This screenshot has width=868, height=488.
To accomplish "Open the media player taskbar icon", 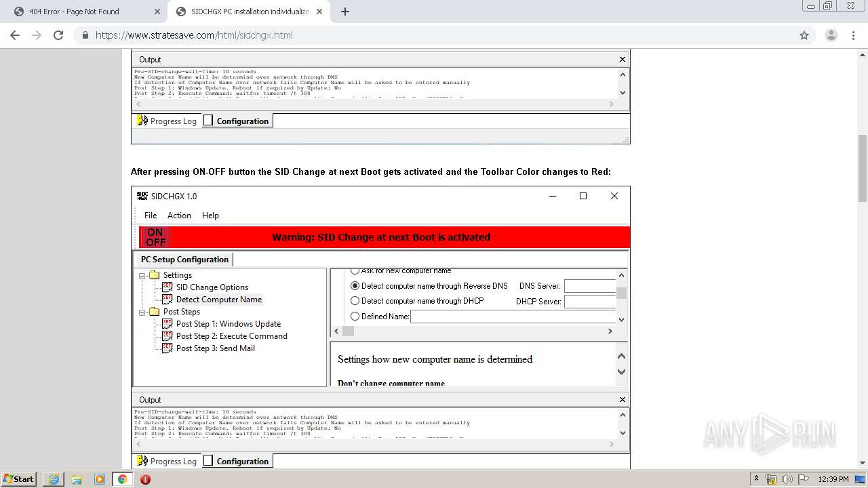I will [x=100, y=479].
